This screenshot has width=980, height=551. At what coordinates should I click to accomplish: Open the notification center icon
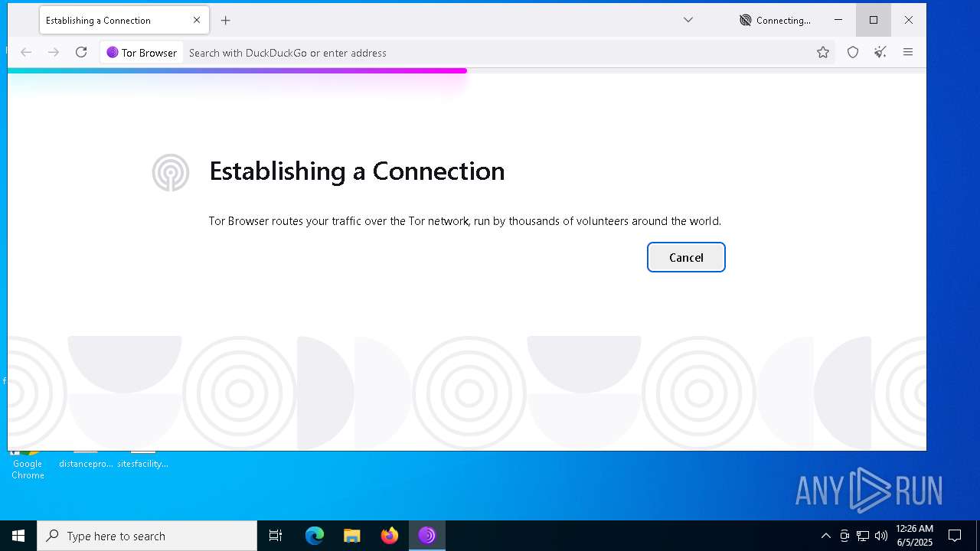(x=955, y=536)
